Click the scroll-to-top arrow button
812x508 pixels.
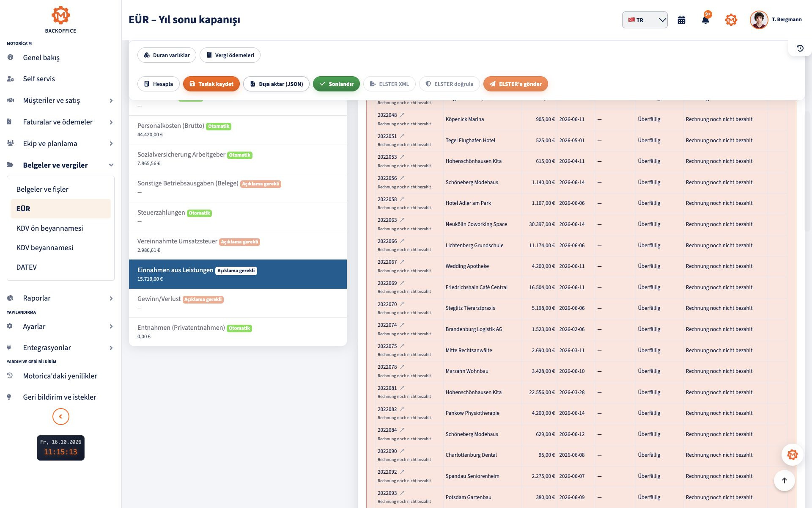point(784,480)
